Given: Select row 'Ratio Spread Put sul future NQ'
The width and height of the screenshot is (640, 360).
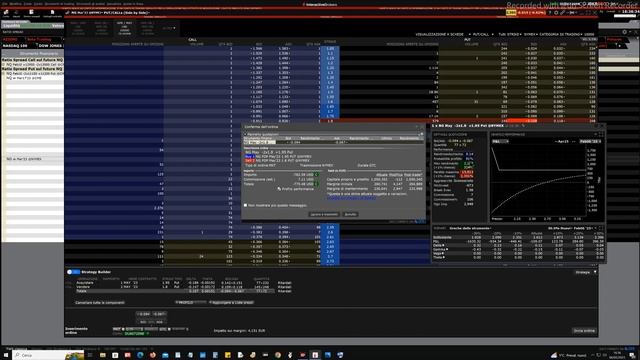Looking at the screenshot, I should point(32,69).
